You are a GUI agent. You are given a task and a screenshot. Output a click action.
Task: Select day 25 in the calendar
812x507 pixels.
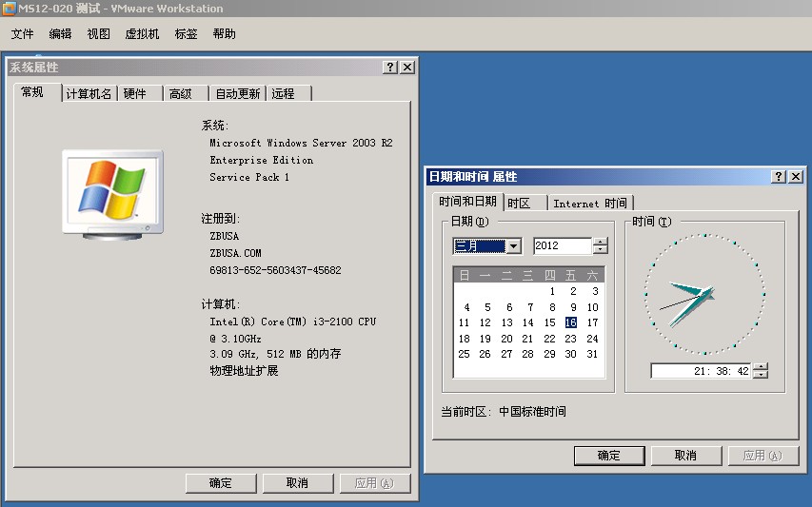click(464, 355)
